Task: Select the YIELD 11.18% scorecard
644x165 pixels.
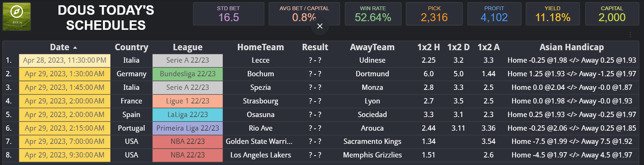Action: (x=552, y=14)
